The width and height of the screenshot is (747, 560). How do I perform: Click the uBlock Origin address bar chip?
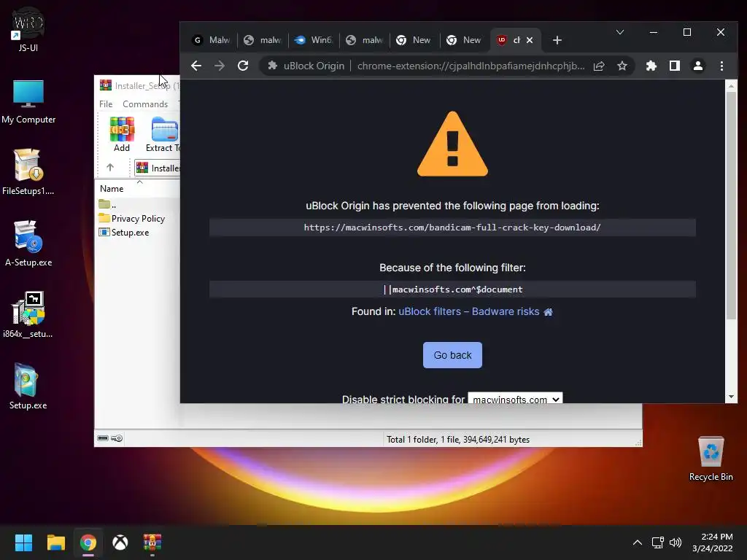(x=306, y=66)
